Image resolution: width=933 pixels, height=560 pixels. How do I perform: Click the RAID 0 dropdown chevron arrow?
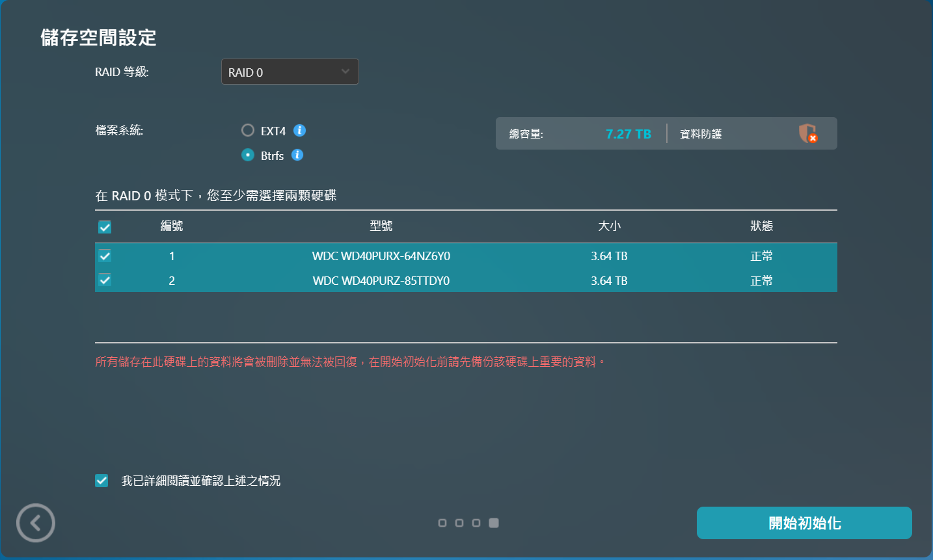click(x=345, y=72)
